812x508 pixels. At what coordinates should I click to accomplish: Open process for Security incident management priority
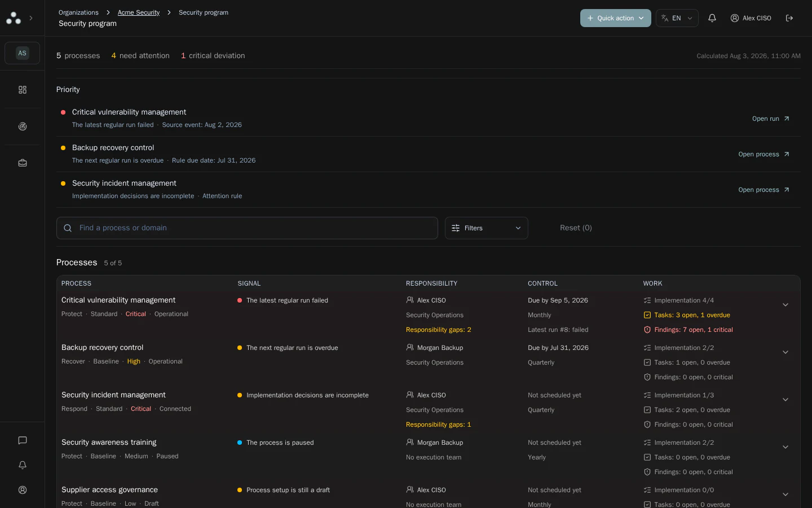[x=764, y=190]
